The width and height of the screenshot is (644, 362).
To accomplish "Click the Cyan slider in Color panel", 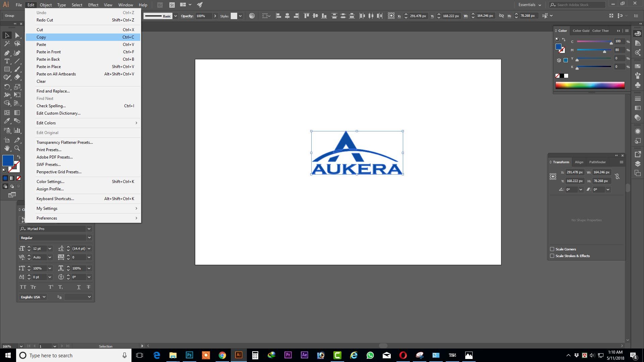I will click(594, 42).
